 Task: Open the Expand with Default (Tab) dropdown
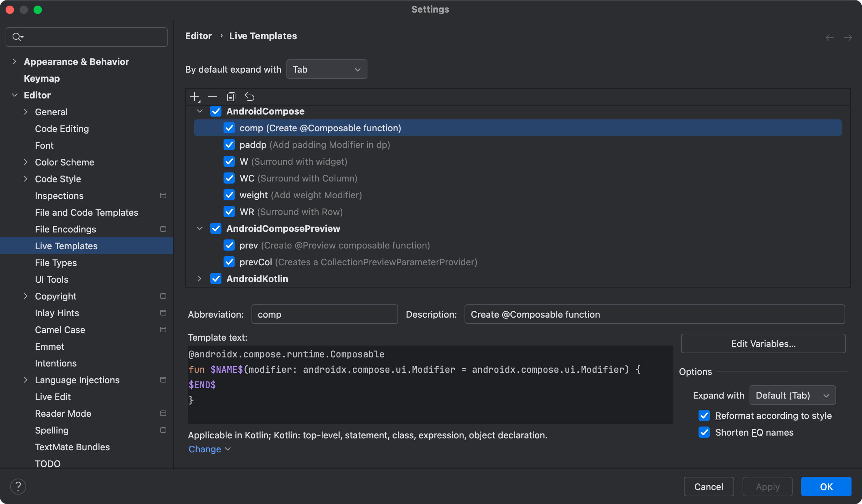pos(792,395)
